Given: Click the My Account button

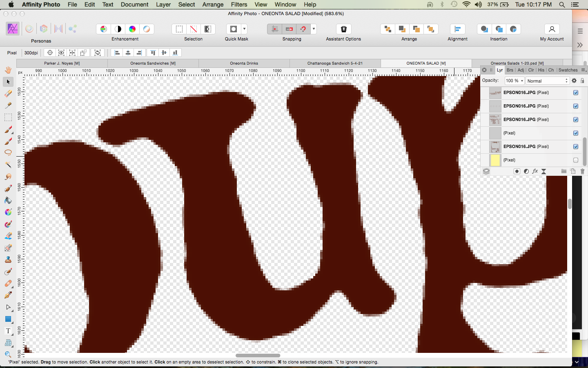Looking at the screenshot, I should point(552,33).
